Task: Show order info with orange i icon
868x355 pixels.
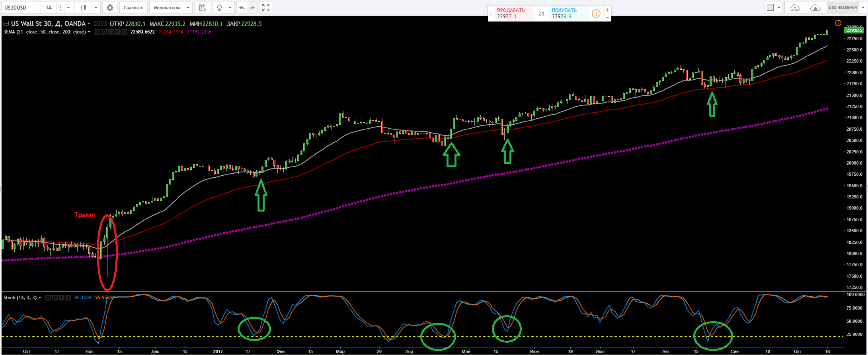Action: [596, 14]
